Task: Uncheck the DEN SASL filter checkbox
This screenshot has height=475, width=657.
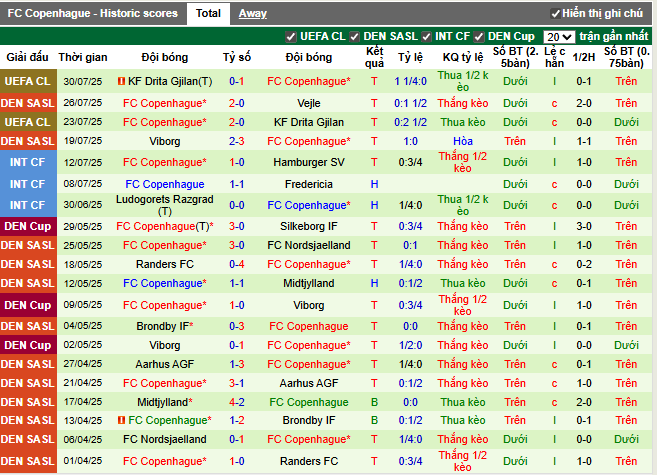Action: [x=354, y=37]
